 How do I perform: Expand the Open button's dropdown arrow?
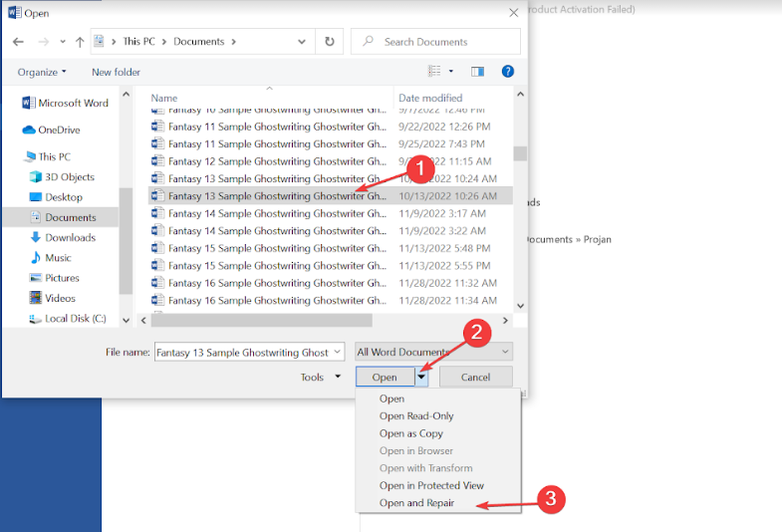coord(421,377)
